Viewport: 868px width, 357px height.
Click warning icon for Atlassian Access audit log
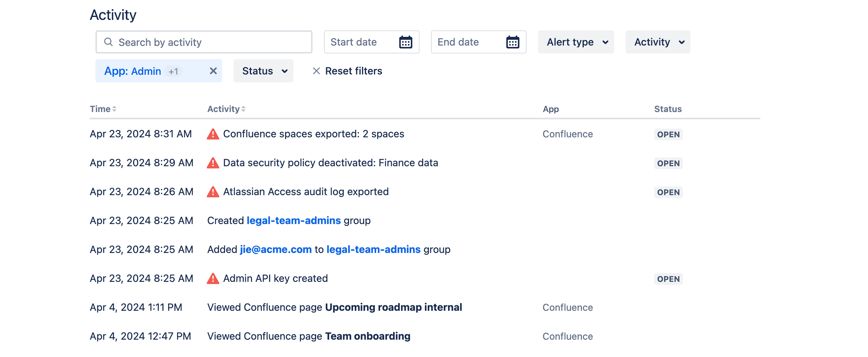[x=213, y=192]
